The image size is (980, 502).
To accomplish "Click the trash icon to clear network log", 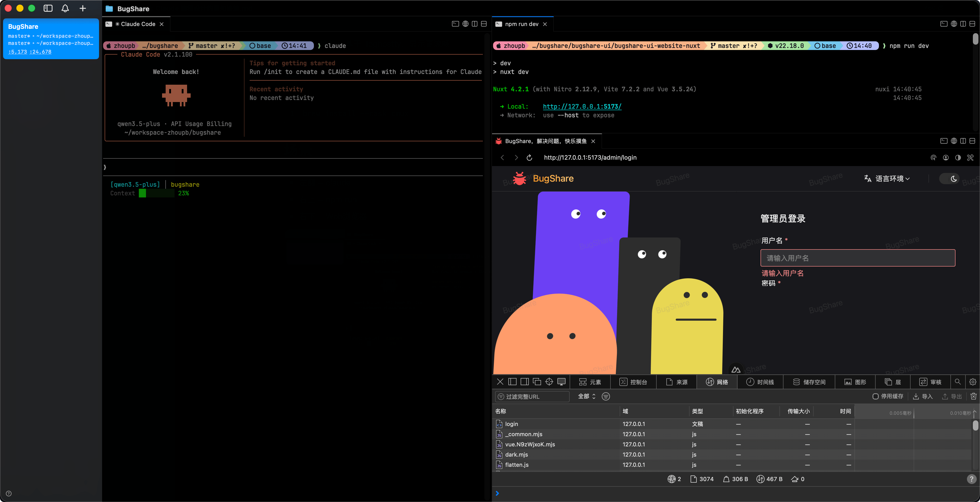I will [973, 396].
